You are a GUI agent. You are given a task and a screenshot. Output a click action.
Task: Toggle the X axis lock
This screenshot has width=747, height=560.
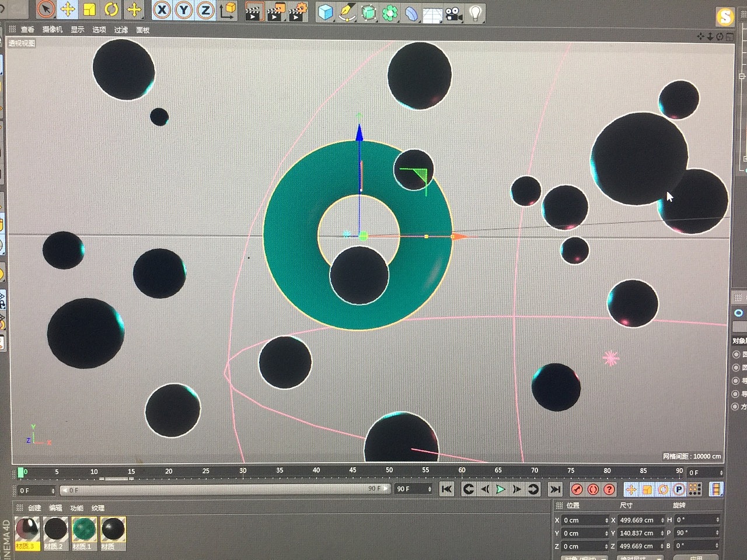click(x=162, y=10)
